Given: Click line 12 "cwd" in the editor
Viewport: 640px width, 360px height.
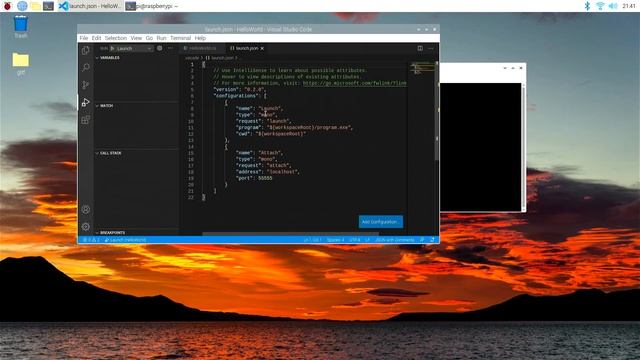Looking at the screenshot, I should pos(271,134).
